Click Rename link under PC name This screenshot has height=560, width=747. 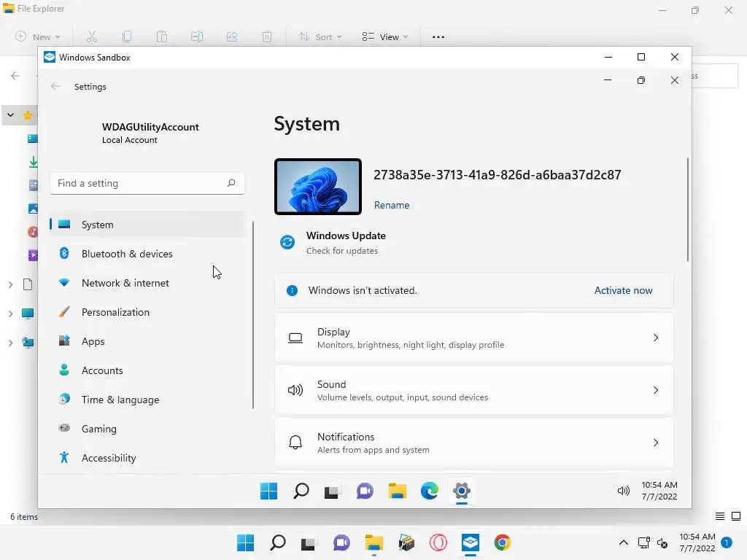coord(392,205)
